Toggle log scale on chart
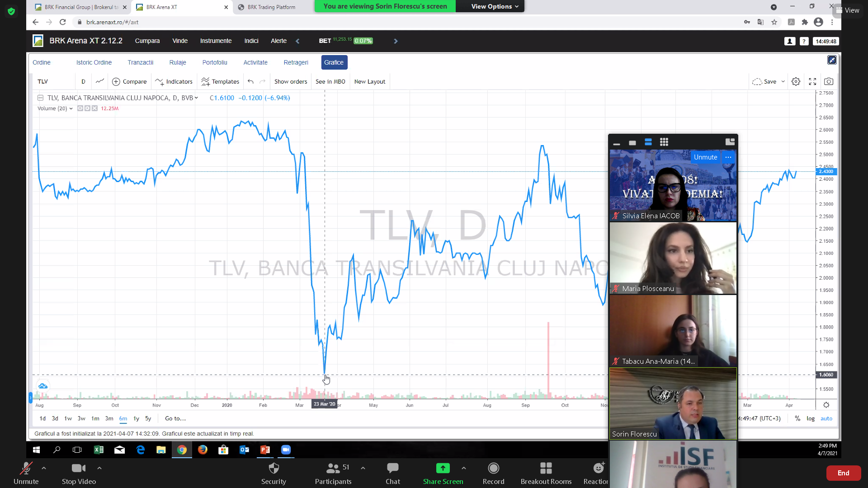Viewport: 868px width, 488px height. pos(811,418)
